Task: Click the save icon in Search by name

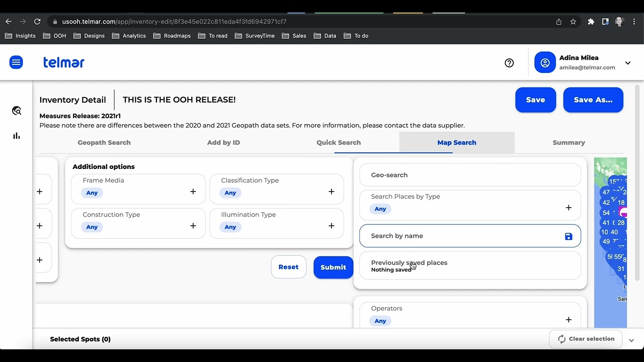Action: click(569, 236)
